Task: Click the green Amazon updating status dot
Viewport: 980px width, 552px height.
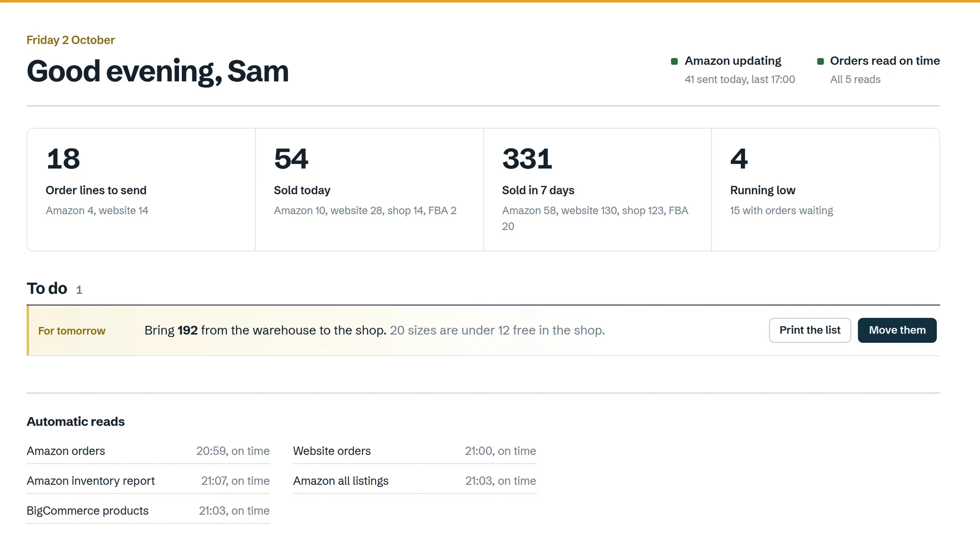Action: click(674, 61)
